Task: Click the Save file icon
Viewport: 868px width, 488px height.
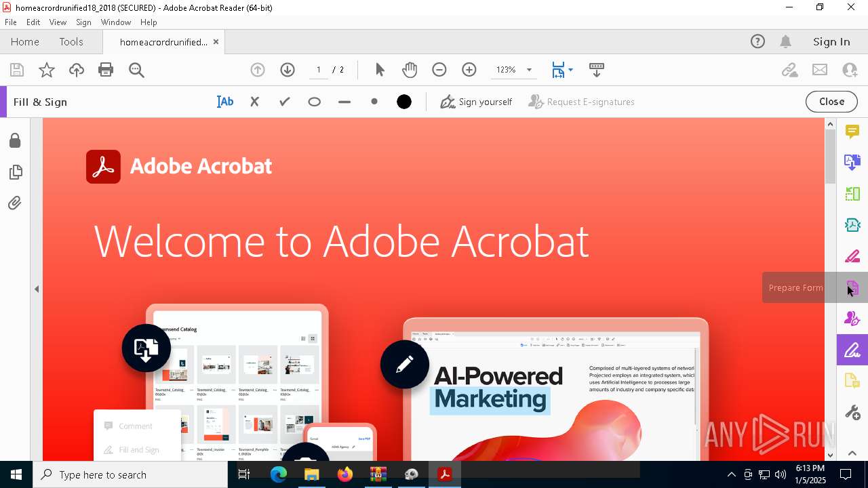Action: click(x=17, y=70)
